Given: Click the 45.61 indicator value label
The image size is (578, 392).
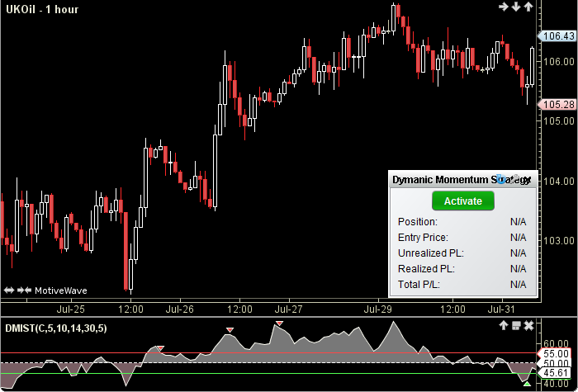Looking at the screenshot, I should [x=555, y=373].
